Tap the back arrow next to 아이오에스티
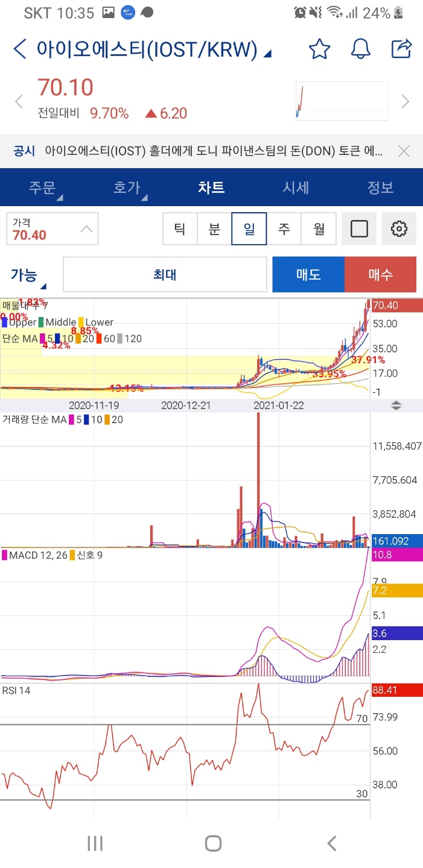Viewport: 423px width, 868px height. [x=20, y=49]
